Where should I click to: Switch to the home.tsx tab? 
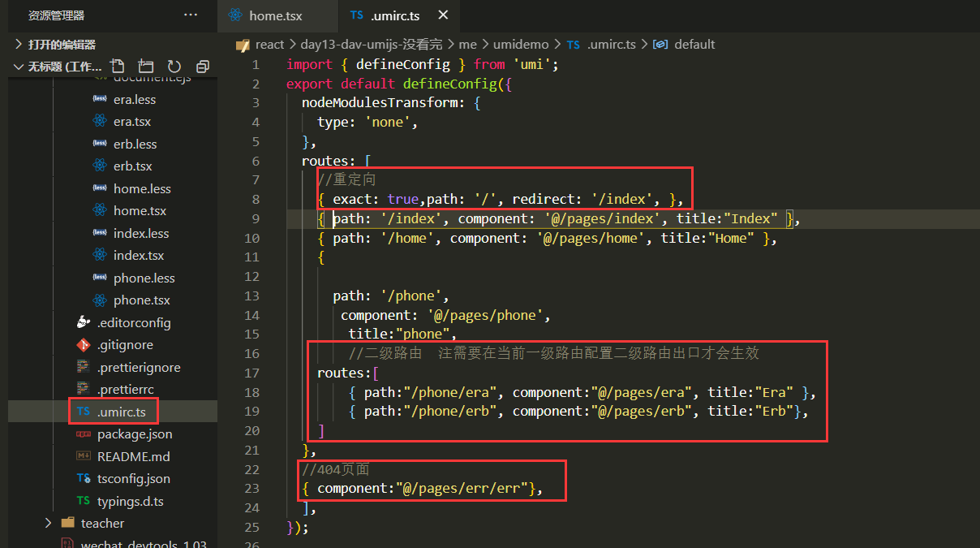pyautogui.click(x=277, y=15)
